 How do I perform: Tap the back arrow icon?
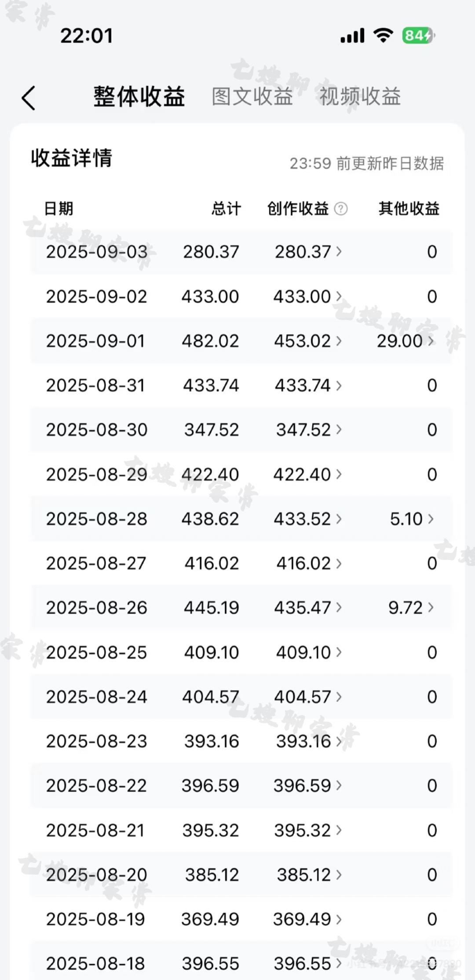point(29,98)
